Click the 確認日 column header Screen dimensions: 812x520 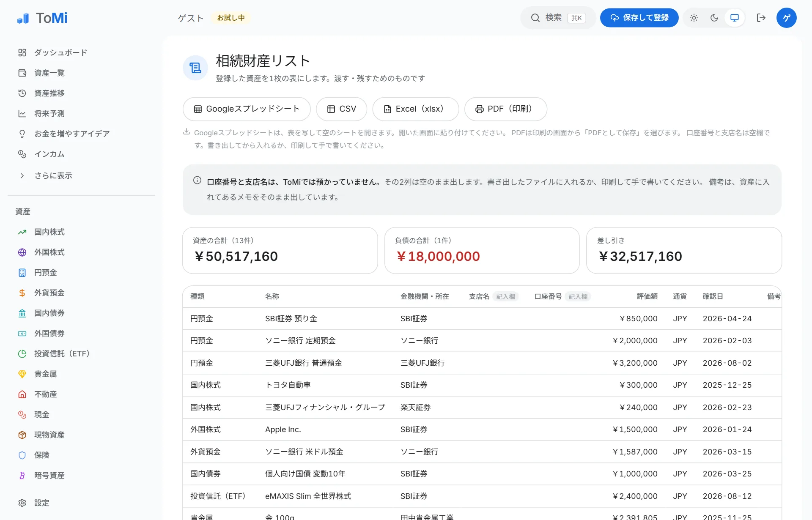click(x=713, y=296)
